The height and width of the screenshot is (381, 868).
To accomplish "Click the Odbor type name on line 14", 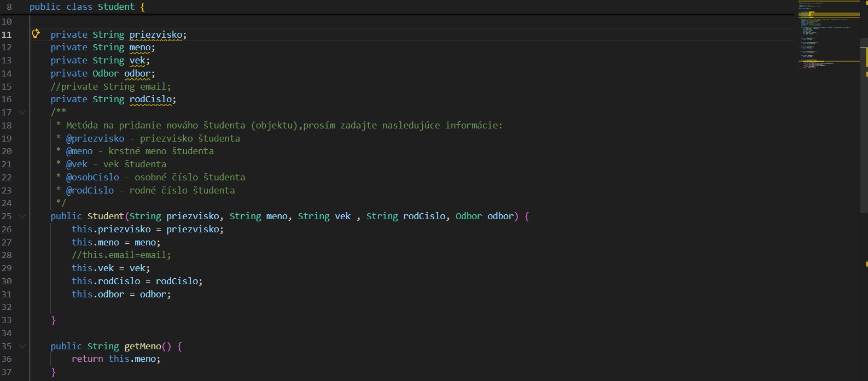I will click(106, 74).
